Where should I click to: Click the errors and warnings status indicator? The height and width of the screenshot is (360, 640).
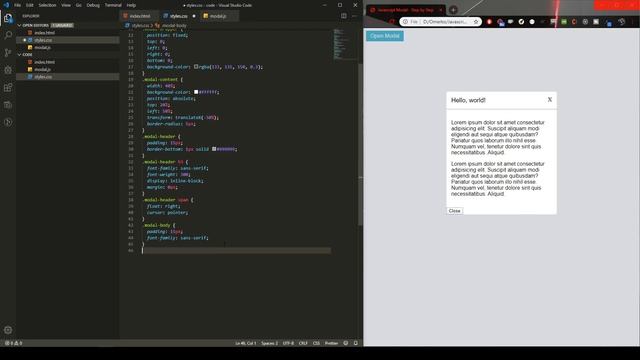click(13, 343)
